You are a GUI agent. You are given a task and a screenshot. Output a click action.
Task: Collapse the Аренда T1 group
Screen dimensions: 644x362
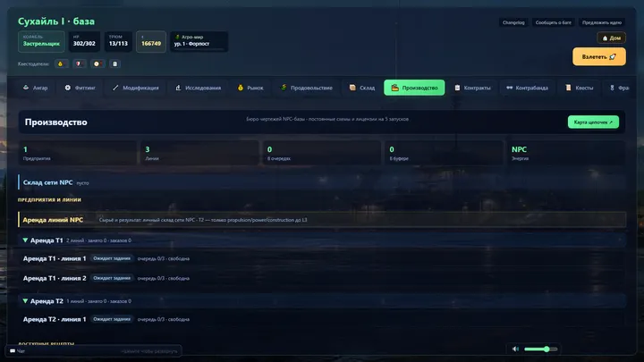coord(25,240)
